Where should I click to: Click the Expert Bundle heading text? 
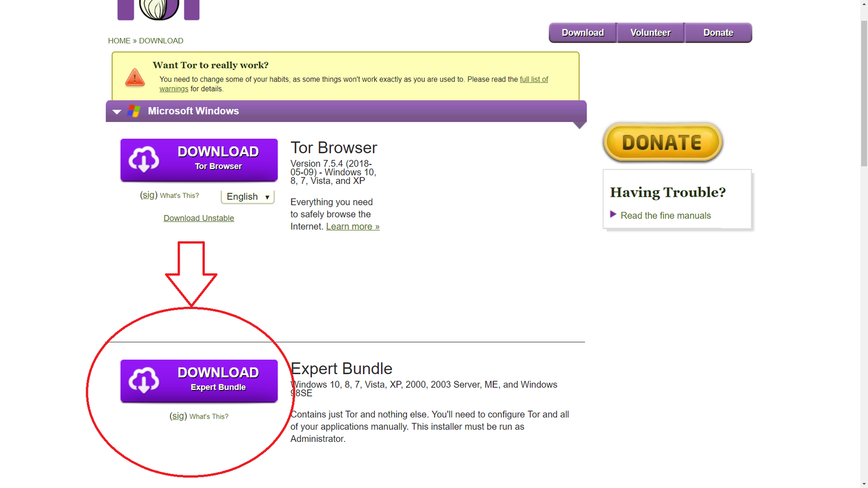[x=341, y=369]
